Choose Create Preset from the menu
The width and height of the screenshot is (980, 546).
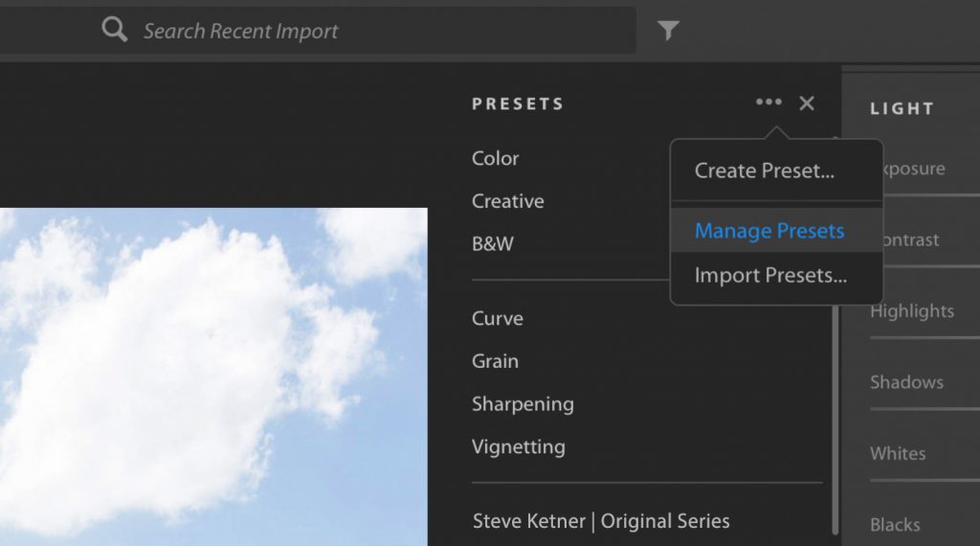coord(765,171)
